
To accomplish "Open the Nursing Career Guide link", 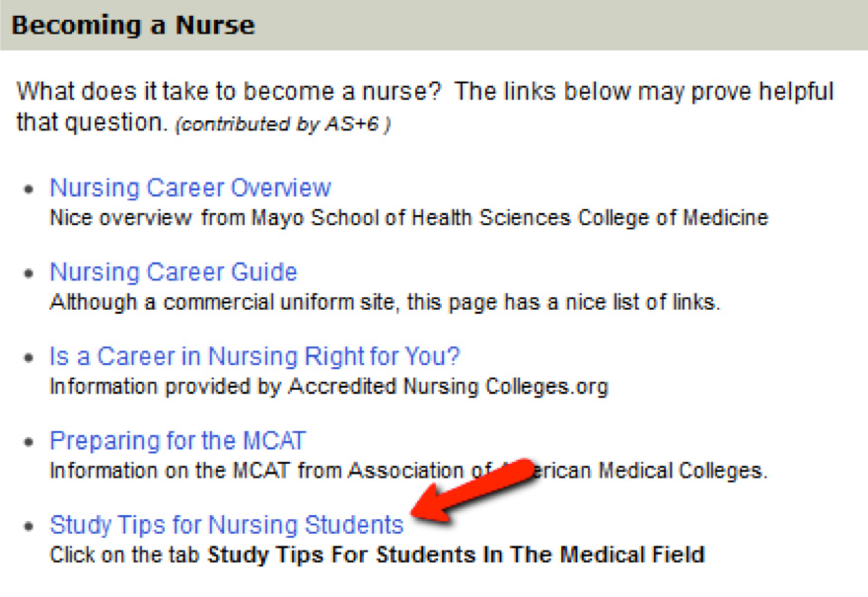I will pyautogui.click(x=174, y=272).
